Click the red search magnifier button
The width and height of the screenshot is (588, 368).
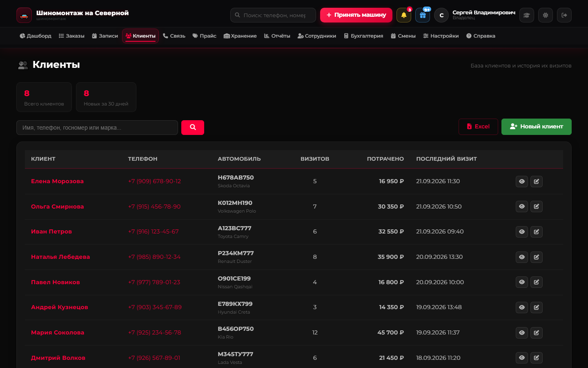click(193, 128)
